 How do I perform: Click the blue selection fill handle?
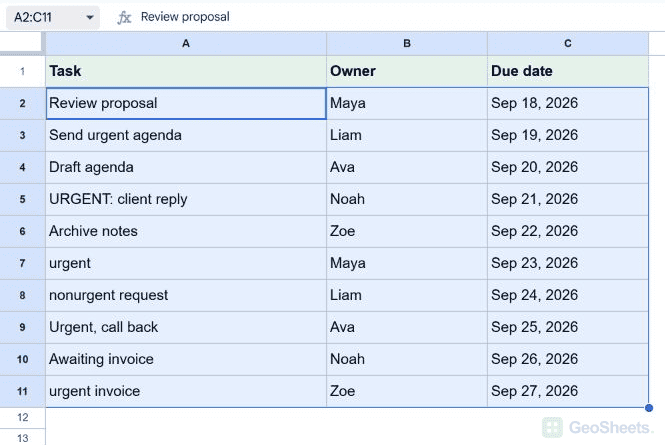pyautogui.click(x=648, y=408)
